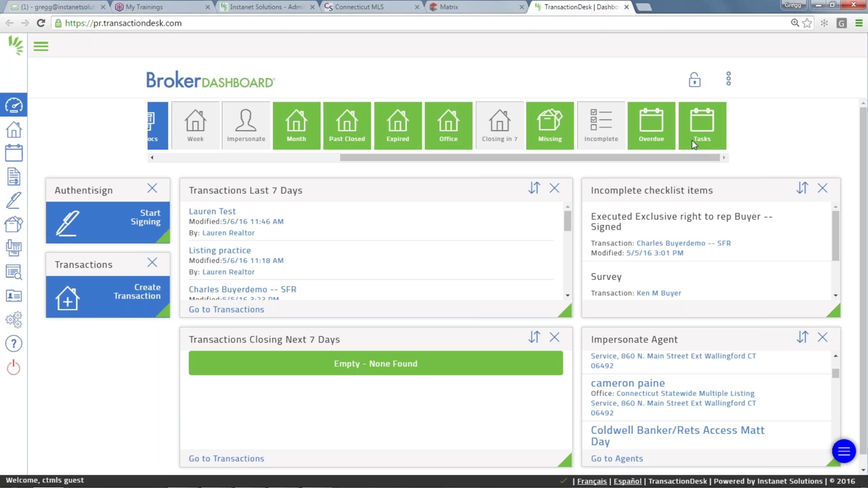The width and height of the screenshot is (868, 488).
Task: Open the dashboard speedometer icon in sidebar
Action: [x=14, y=105]
